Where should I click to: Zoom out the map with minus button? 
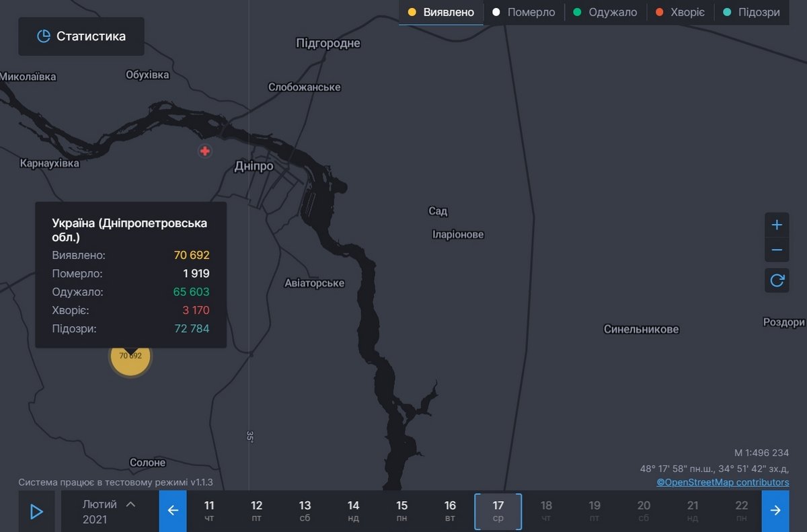pyautogui.click(x=777, y=250)
